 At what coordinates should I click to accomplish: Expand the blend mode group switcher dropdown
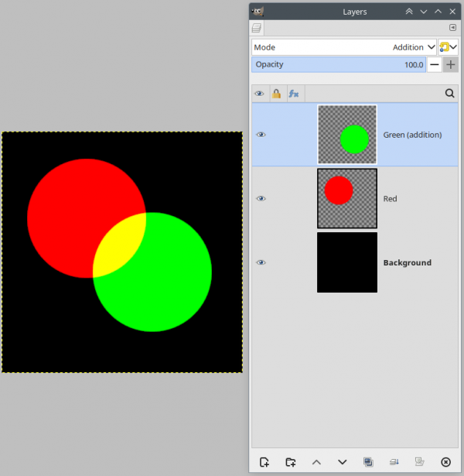[449, 47]
